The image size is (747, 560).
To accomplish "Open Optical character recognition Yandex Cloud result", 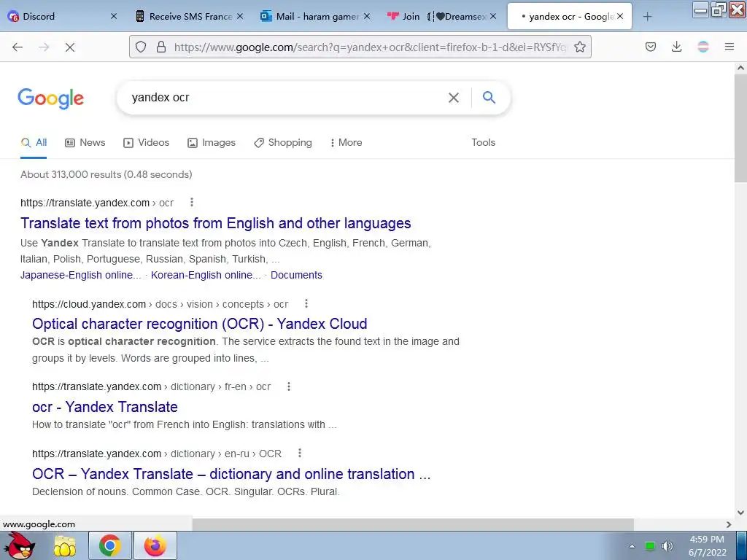I will pyautogui.click(x=200, y=324).
